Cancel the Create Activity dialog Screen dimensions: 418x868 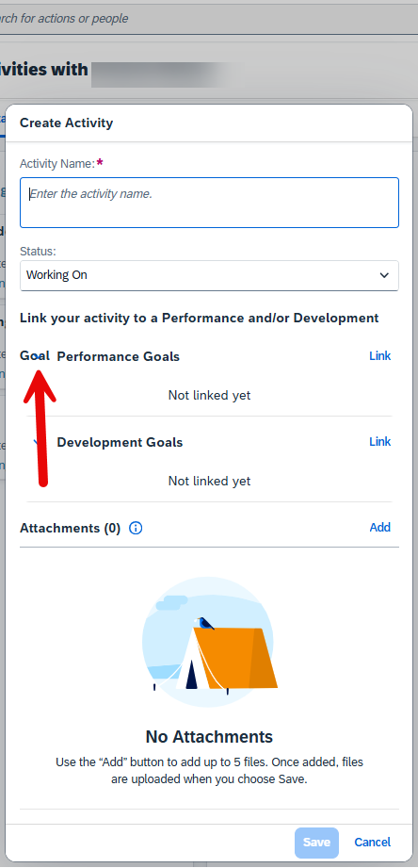(372, 843)
